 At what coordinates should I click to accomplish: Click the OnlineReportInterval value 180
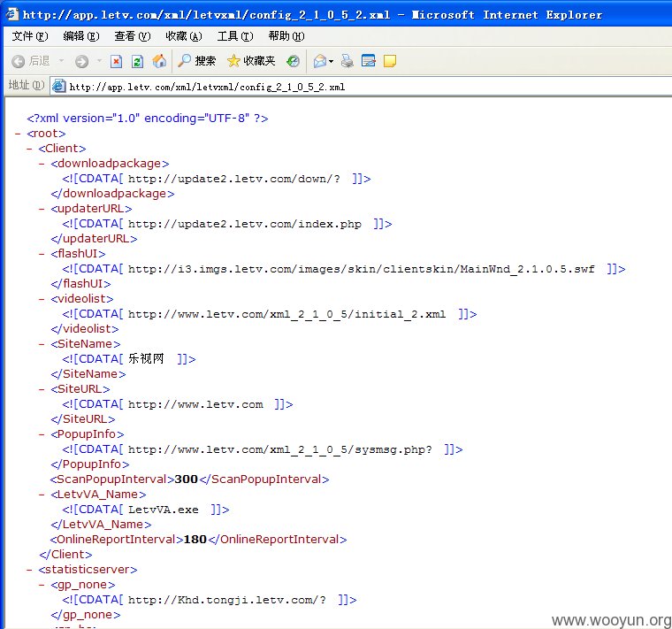coord(195,540)
